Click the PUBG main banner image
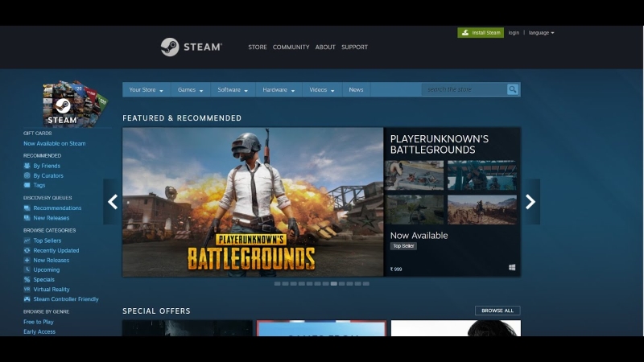Image resolution: width=644 pixels, height=362 pixels. pos(253,202)
